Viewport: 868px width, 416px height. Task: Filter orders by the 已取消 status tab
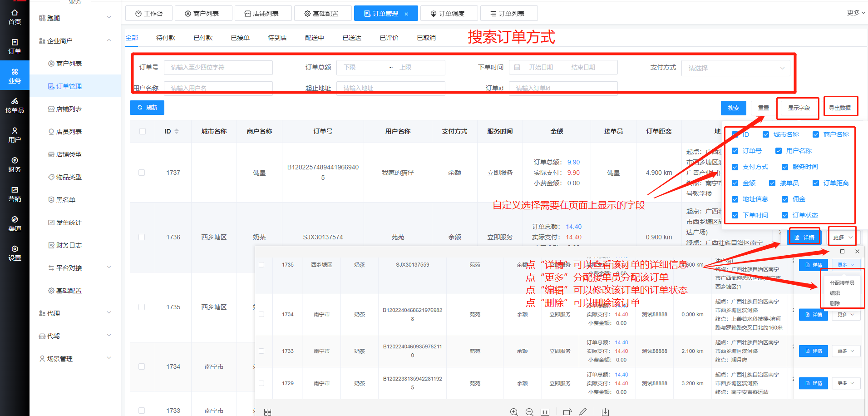click(426, 38)
